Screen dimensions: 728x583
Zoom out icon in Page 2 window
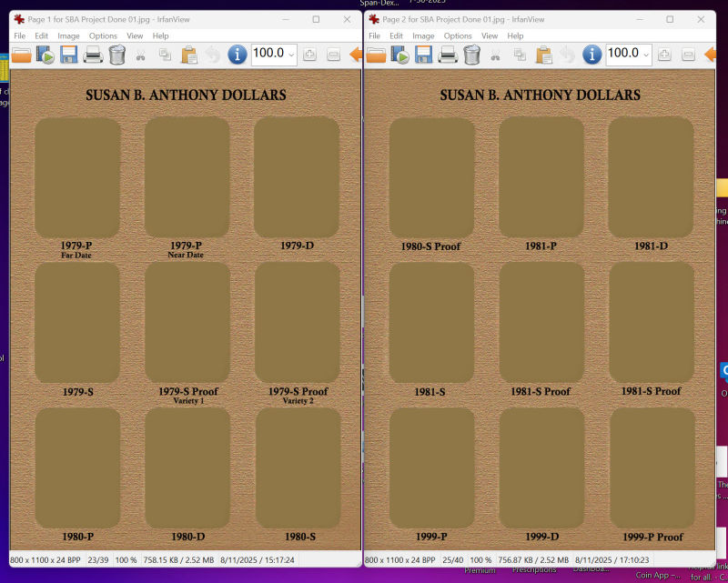tap(688, 55)
